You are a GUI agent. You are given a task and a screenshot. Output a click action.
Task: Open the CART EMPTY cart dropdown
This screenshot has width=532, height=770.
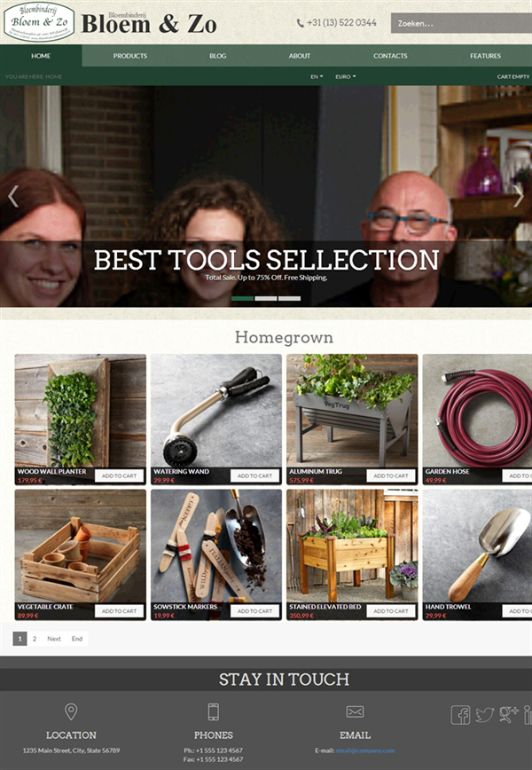tap(513, 76)
